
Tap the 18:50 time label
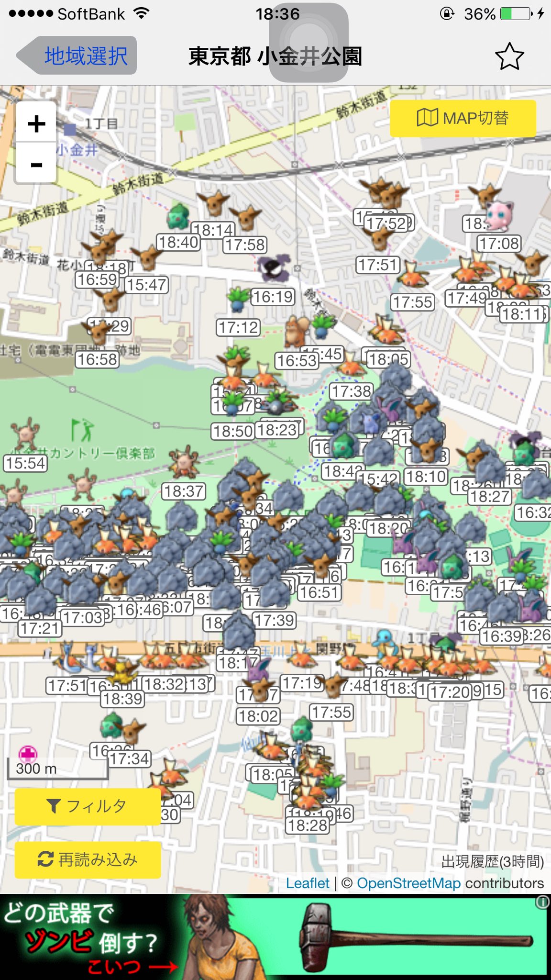pos(233,432)
